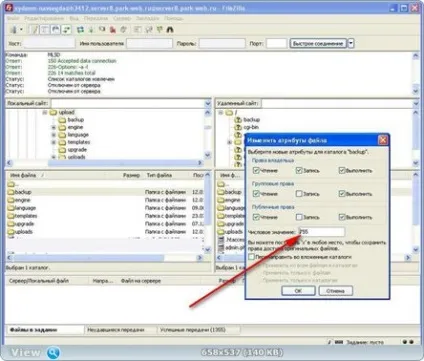Open the Site Manager toolbar icon
424x361 pixels.
(13, 30)
